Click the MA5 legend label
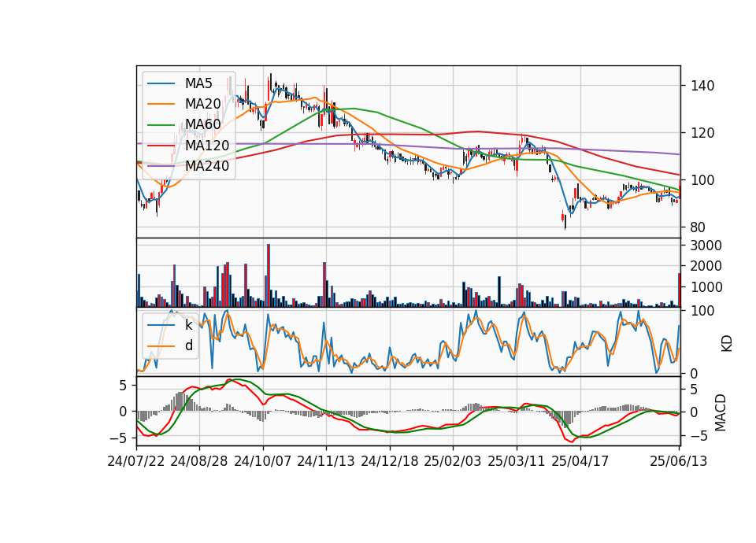The height and width of the screenshot is (543, 756). tap(198, 83)
